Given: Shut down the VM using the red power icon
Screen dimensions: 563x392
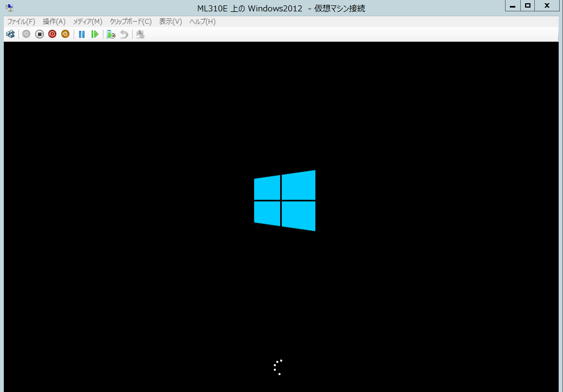Looking at the screenshot, I should (52, 34).
